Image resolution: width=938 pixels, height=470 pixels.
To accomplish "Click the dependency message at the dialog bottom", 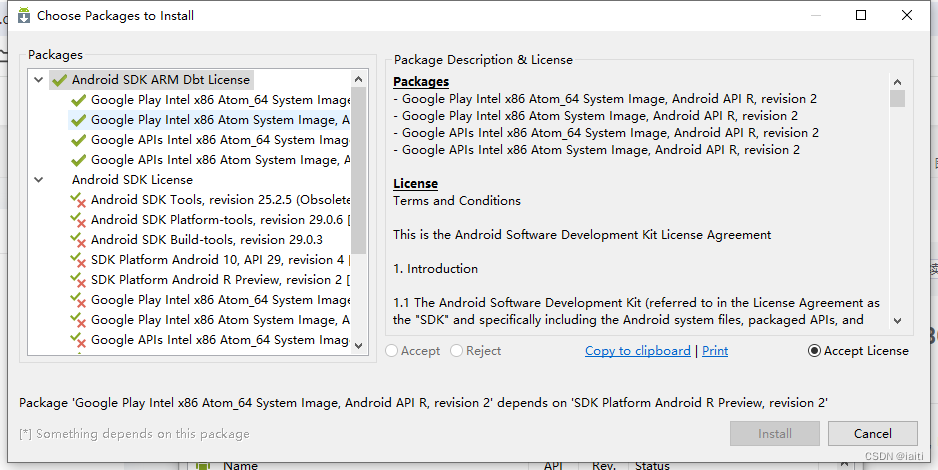I will point(424,403).
